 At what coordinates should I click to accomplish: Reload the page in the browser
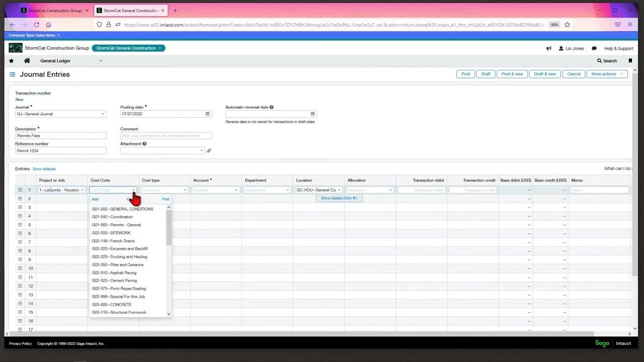click(37, 25)
